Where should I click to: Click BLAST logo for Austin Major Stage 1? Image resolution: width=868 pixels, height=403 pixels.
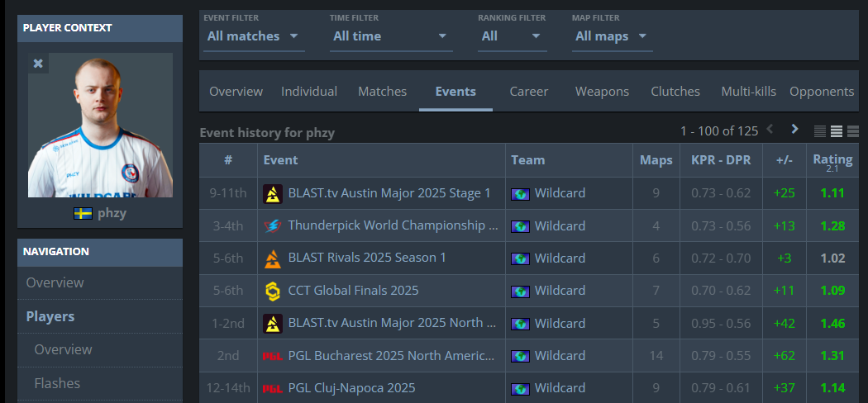pos(272,193)
